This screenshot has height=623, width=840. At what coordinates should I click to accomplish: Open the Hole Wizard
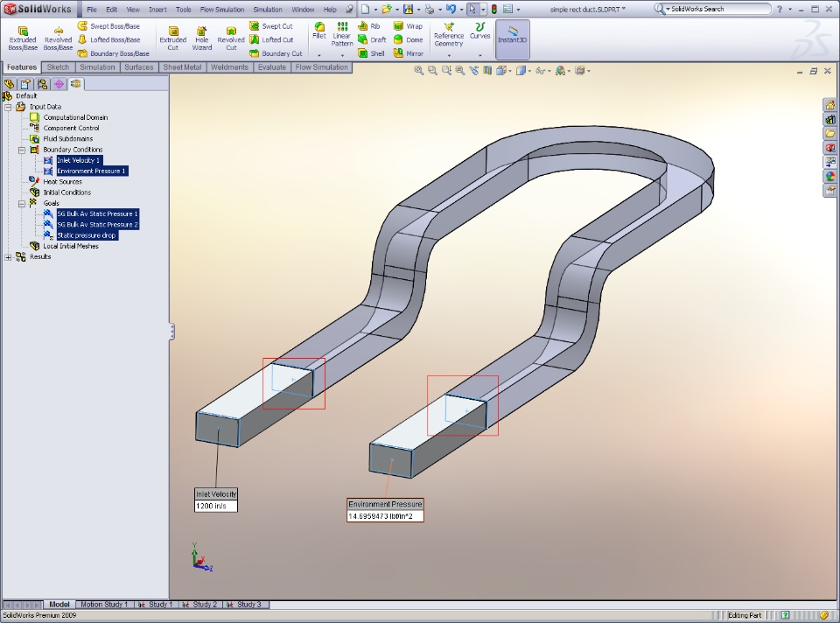tap(202, 38)
